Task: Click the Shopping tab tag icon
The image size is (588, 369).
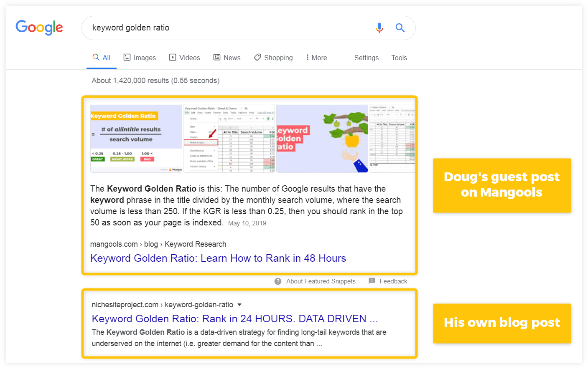Action: [x=257, y=57]
